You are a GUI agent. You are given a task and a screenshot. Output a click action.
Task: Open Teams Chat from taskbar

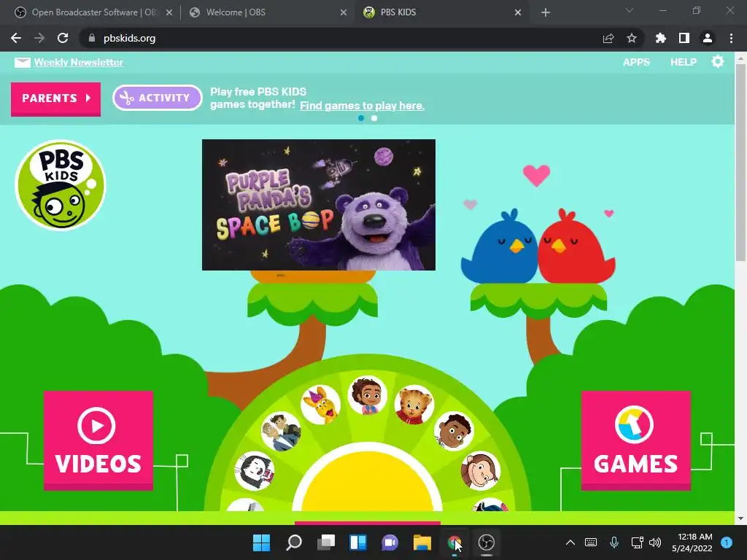pyautogui.click(x=390, y=542)
